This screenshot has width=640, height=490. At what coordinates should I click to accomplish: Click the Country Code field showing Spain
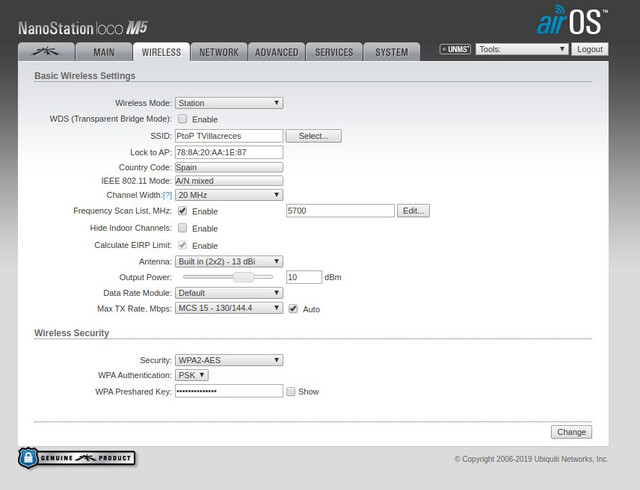(x=229, y=167)
